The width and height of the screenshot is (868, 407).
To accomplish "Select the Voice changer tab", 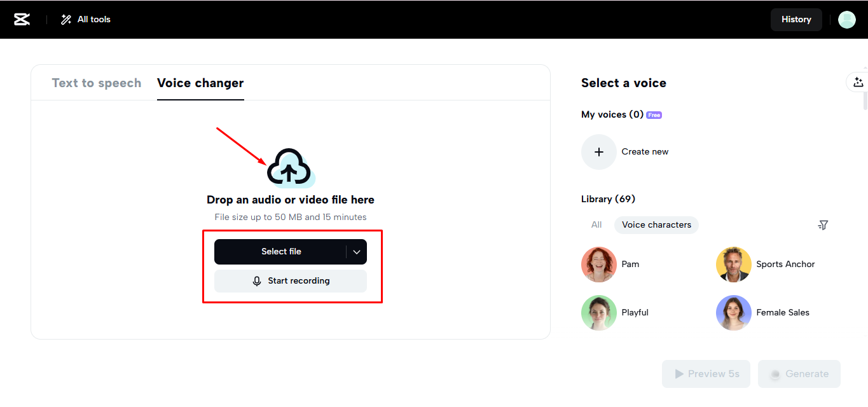I will click(200, 83).
